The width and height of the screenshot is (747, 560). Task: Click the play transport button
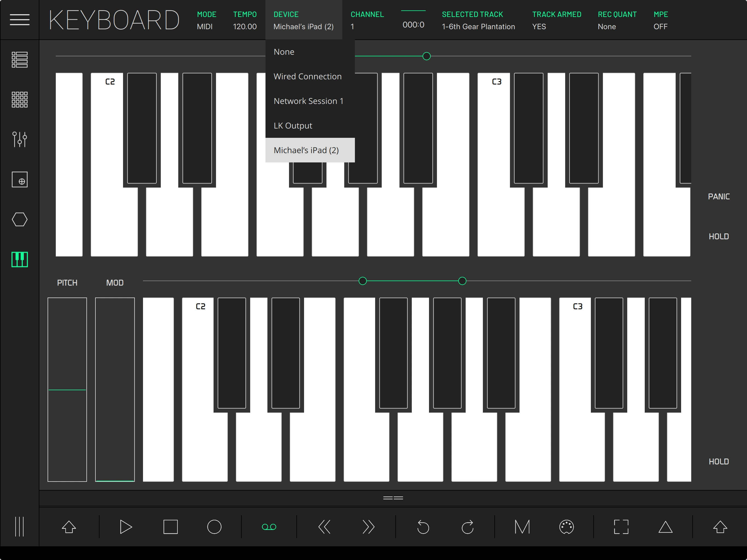click(126, 527)
